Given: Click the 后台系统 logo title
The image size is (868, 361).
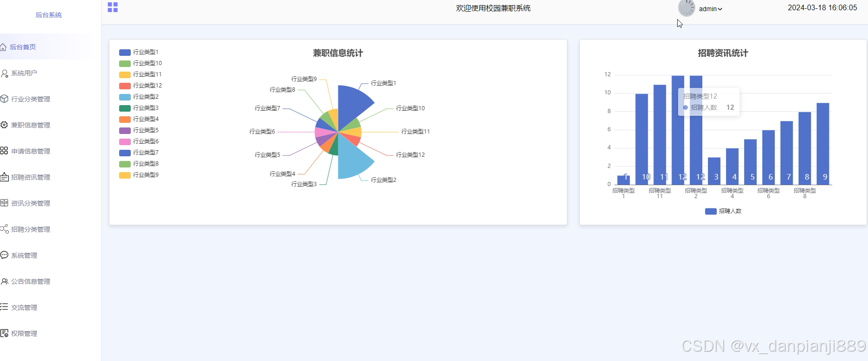Looking at the screenshot, I should coord(49,15).
